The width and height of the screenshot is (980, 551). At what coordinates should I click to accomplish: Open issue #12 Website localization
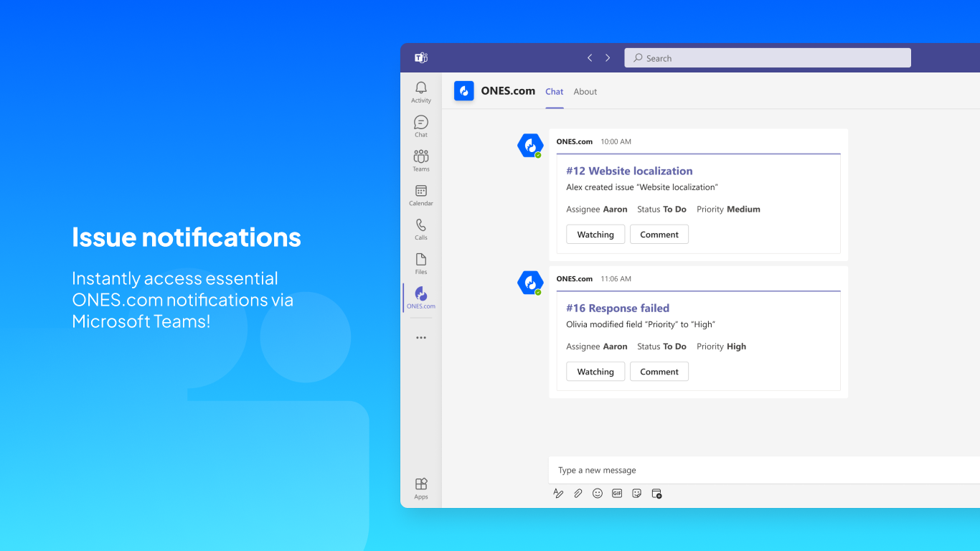tap(629, 171)
